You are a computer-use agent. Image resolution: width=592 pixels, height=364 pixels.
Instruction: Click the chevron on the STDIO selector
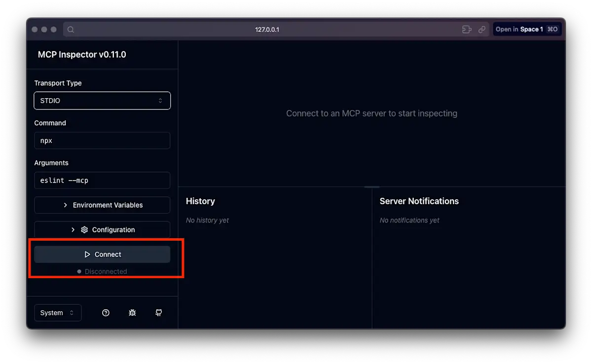[x=160, y=100]
